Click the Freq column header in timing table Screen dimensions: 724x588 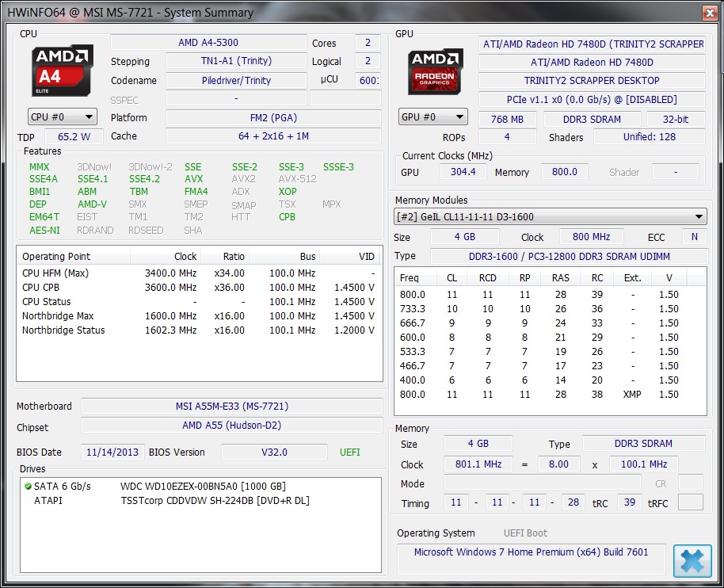tap(416, 277)
